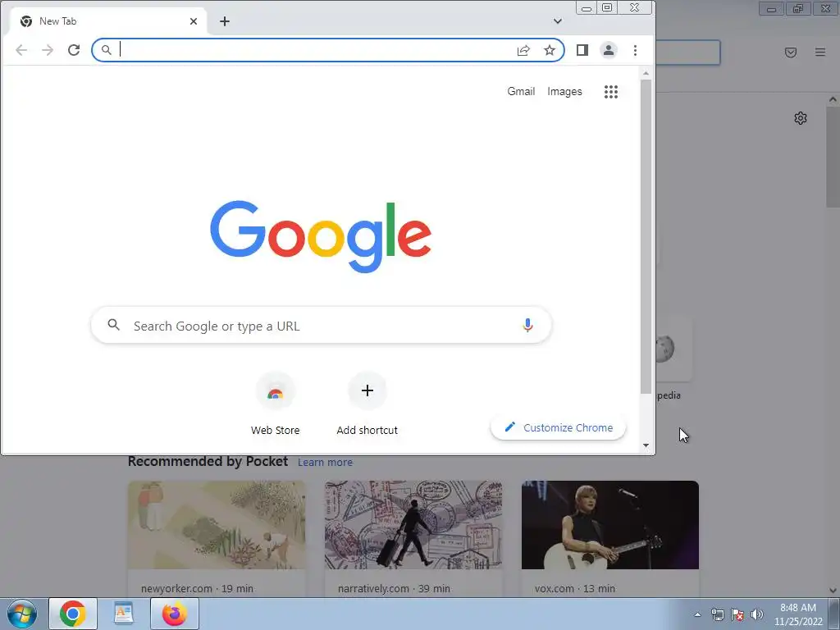Open the Web Store shortcut

[276, 404]
